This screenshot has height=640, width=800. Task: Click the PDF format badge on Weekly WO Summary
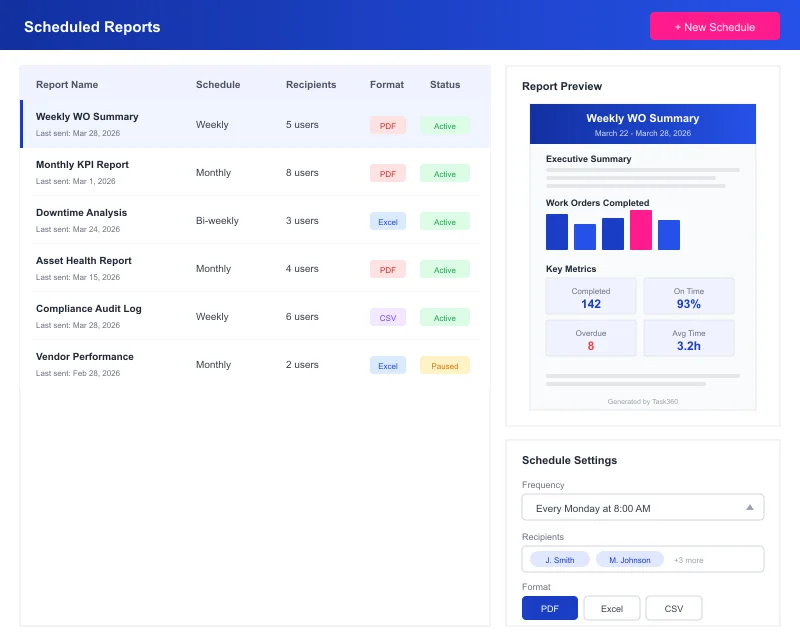click(387, 125)
